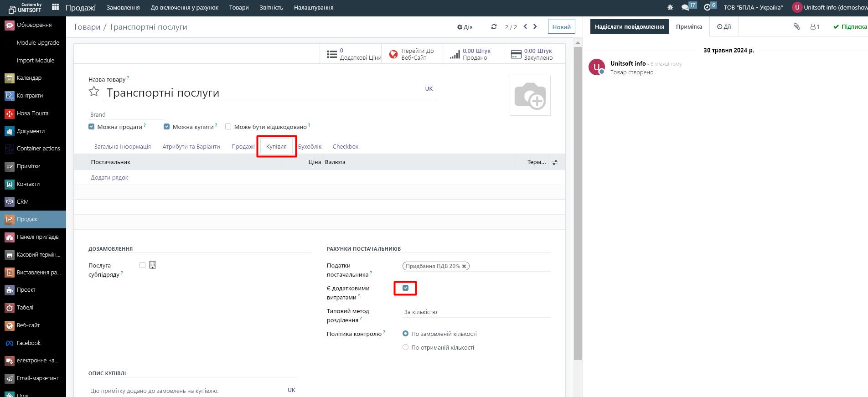The width and height of the screenshot is (868, 397).
Task: Click the paperclip attachments icon
Action: point(796,26)
